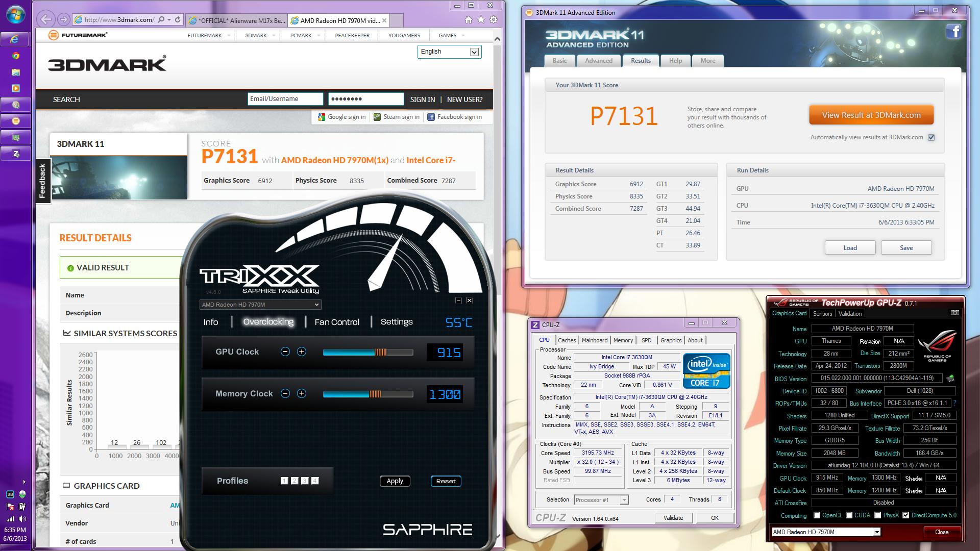Click browser favorites star icon
Viewport: 980px width, 551px height.
481,20
